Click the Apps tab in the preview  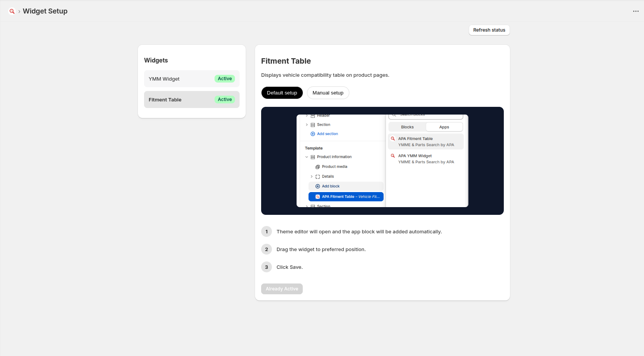pos(444,127)
